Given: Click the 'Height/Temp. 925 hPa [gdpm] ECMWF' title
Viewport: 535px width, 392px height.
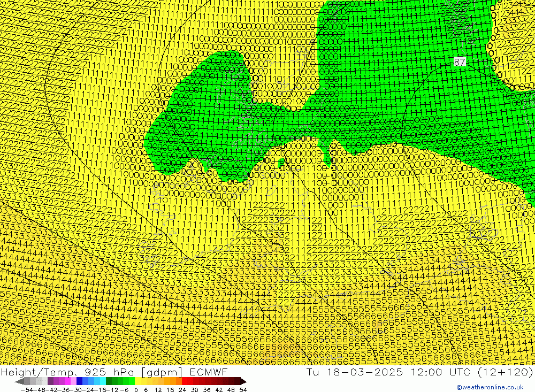Looking at the screenshot, I should [114, 372].
